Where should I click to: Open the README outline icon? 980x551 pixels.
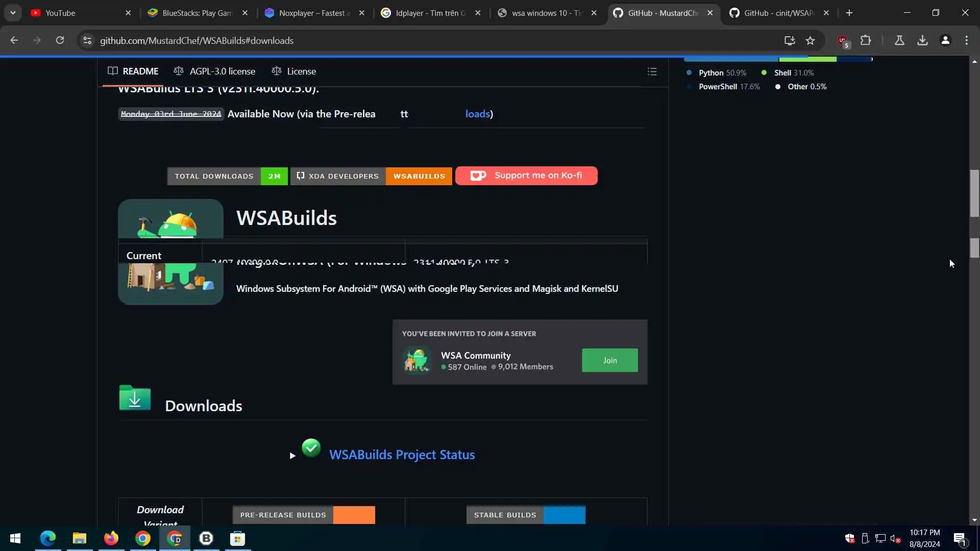coord(652,71)
